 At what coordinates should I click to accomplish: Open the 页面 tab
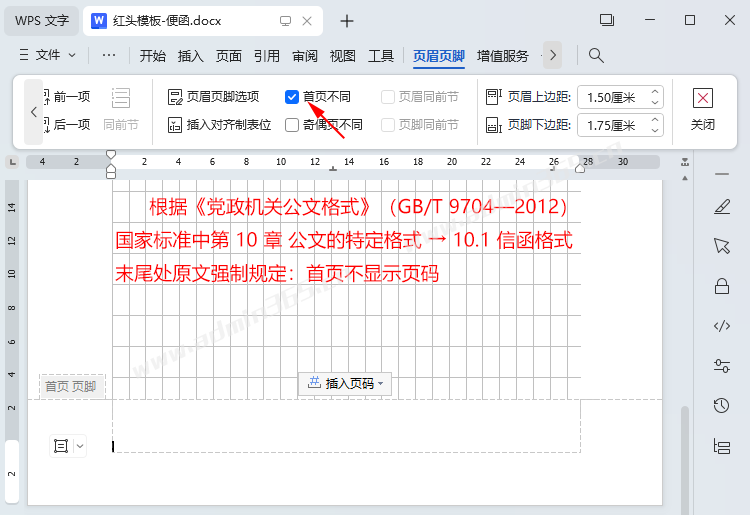[x=228, y=56]
